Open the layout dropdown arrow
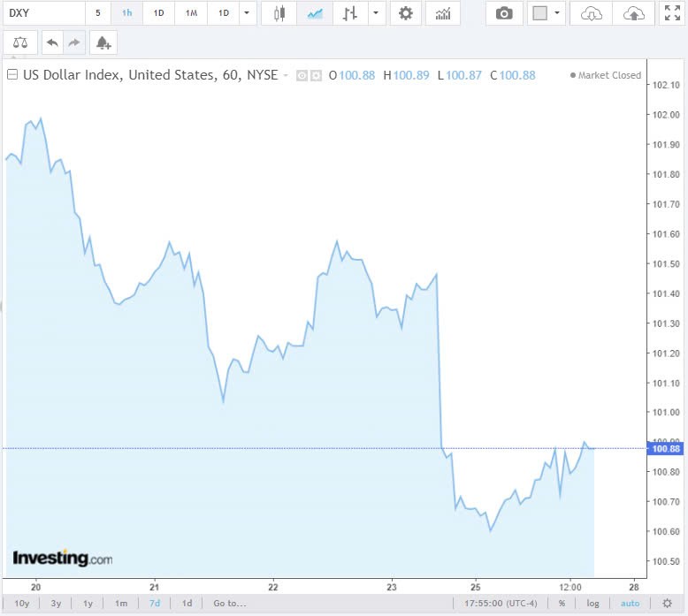The height and width of the screenshot is (616, 688). point(557,13)
